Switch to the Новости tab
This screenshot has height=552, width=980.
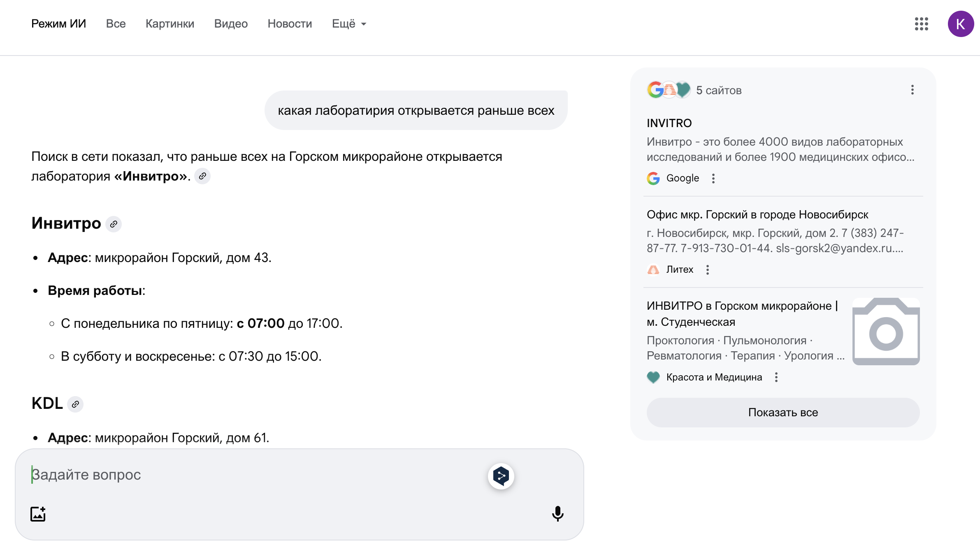[290, 24]
